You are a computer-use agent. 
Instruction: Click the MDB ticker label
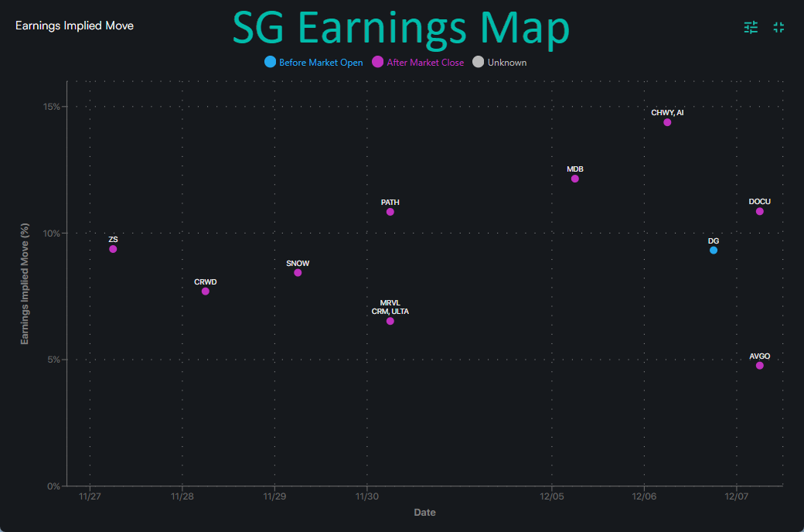[x=575, y=169]
